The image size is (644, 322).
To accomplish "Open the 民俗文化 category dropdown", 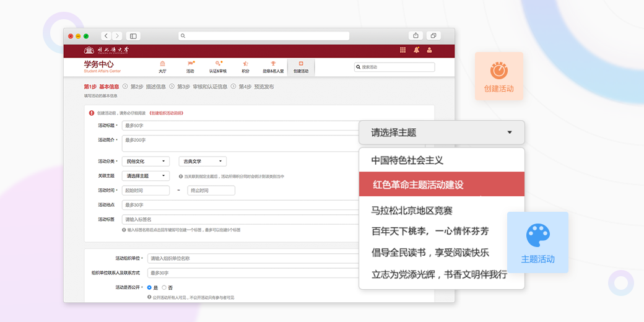I will [146, 162].
